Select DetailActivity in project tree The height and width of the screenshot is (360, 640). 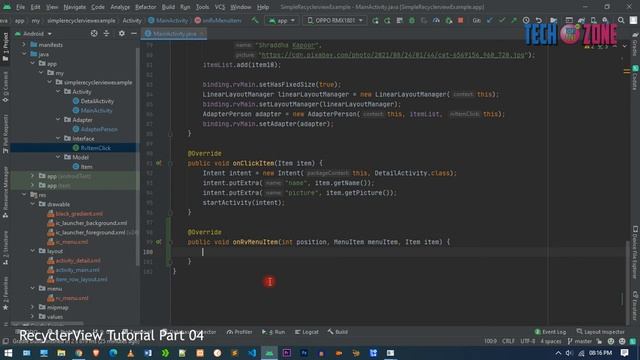tap(97, 101)
